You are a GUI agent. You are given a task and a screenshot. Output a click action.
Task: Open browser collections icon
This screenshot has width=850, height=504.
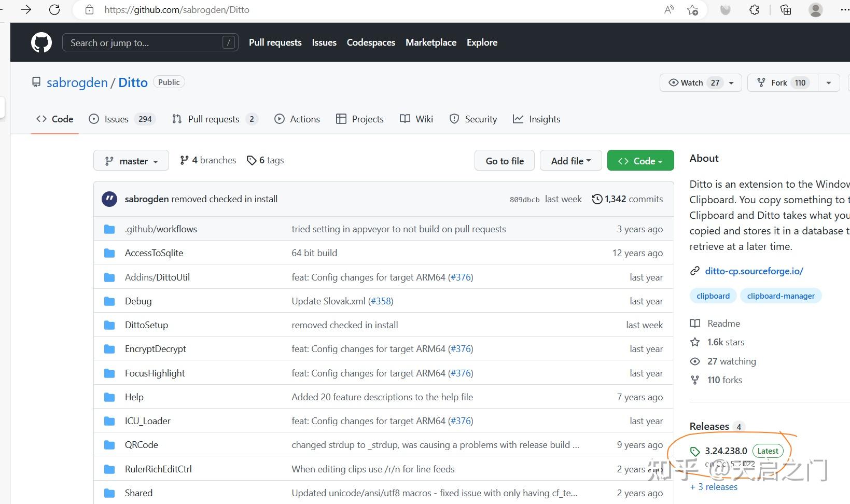pyautogui.click(x=786, y=9)
